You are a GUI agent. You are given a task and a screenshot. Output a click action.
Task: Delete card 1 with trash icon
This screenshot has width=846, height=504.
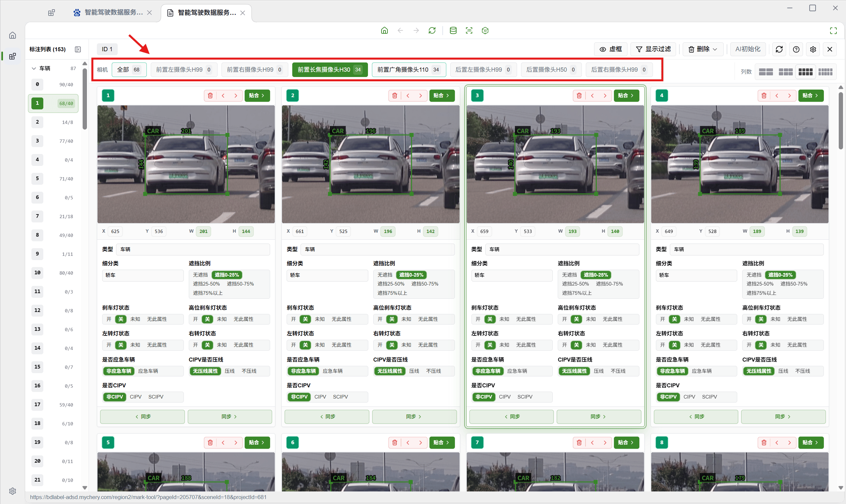[210, 96]
